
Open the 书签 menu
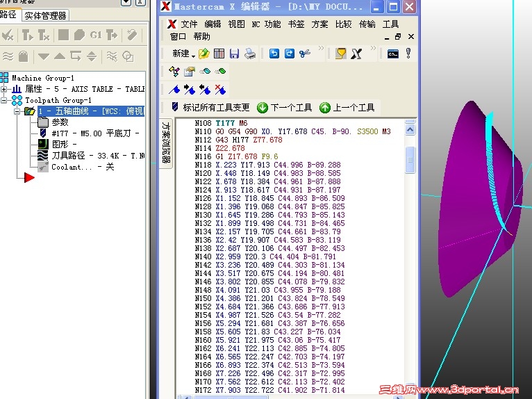tap(296, 24)
